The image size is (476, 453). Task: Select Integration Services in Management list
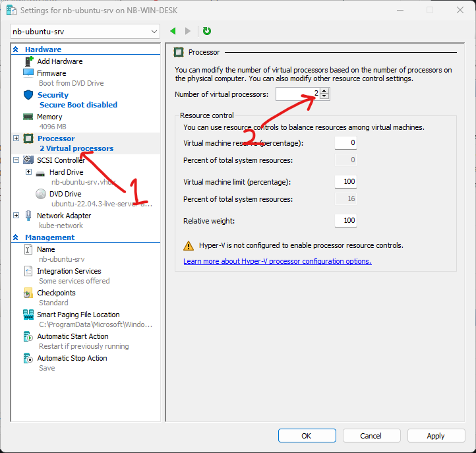(69, 271)
